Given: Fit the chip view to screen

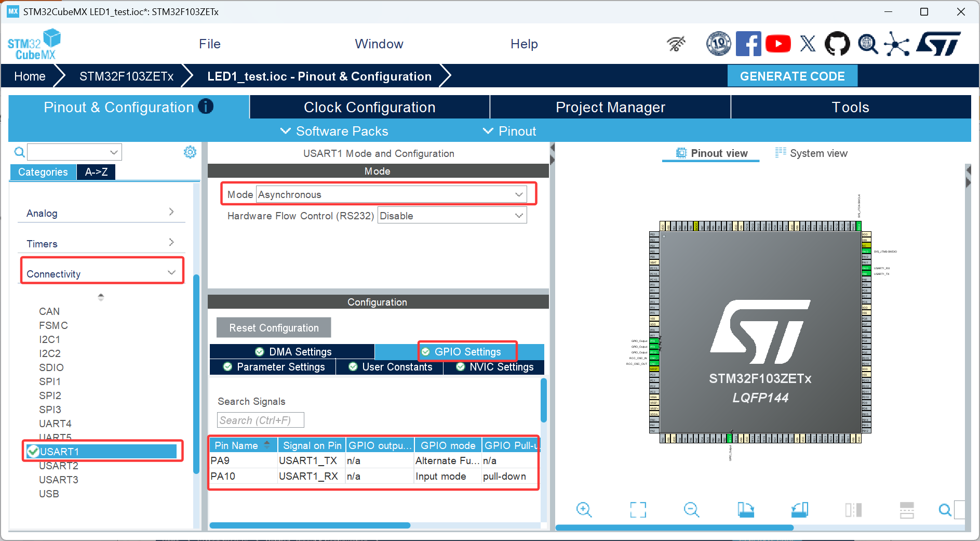Looking at the screenshot, I should click(x=638, y=510).
